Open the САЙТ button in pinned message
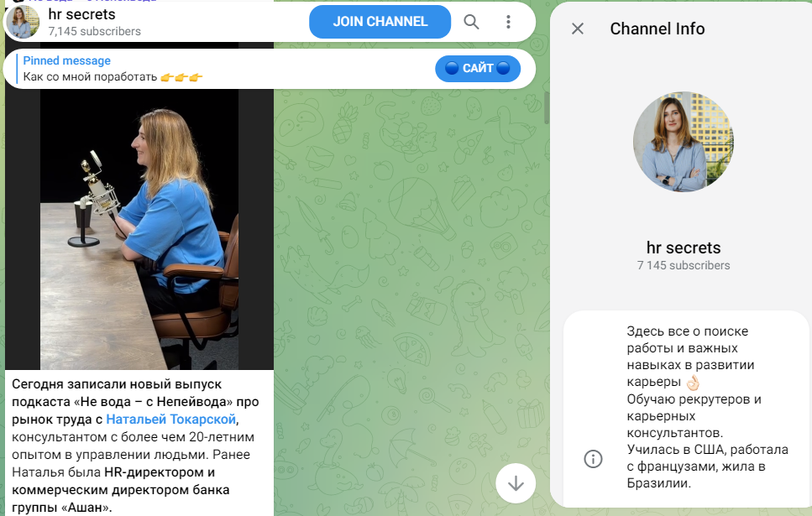 pyautogui.click(x=478, y=68)
